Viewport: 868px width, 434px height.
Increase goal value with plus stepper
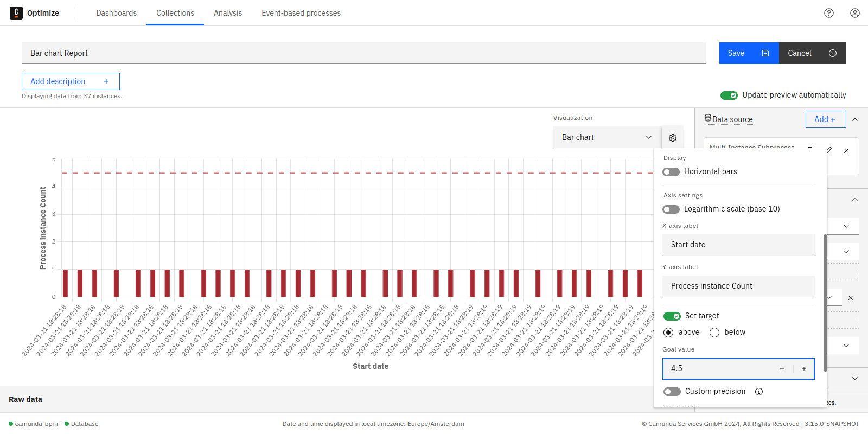pyautogui.click(x=803, y=369)
